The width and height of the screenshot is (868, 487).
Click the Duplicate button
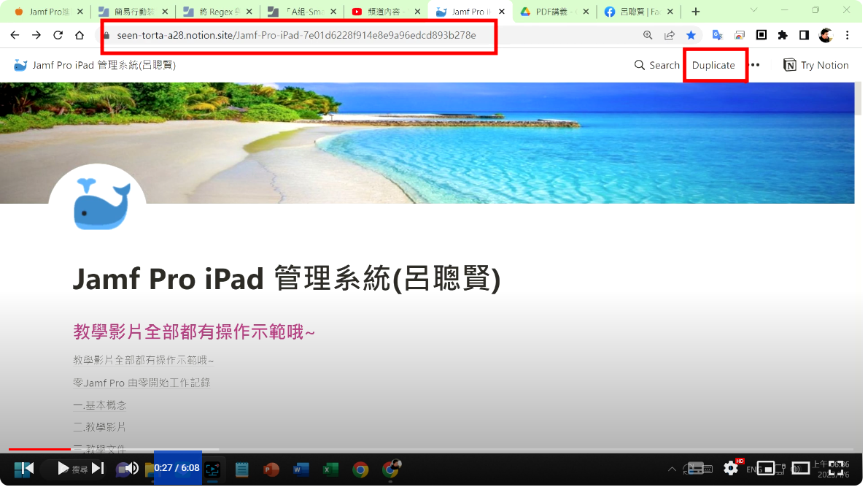tap(713, 66)
